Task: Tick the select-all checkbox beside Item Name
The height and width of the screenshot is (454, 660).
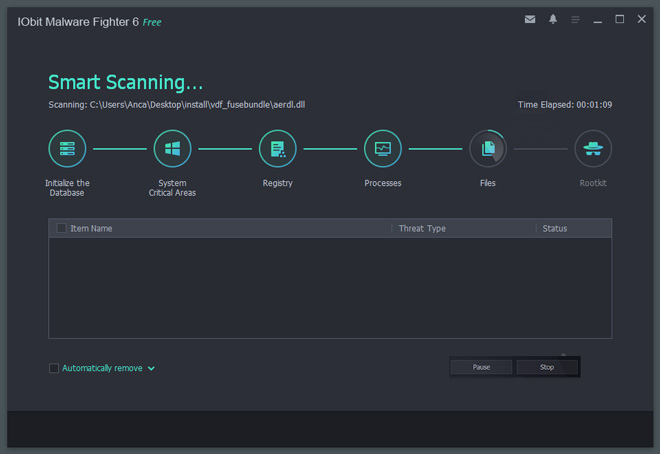Action: 61,228
